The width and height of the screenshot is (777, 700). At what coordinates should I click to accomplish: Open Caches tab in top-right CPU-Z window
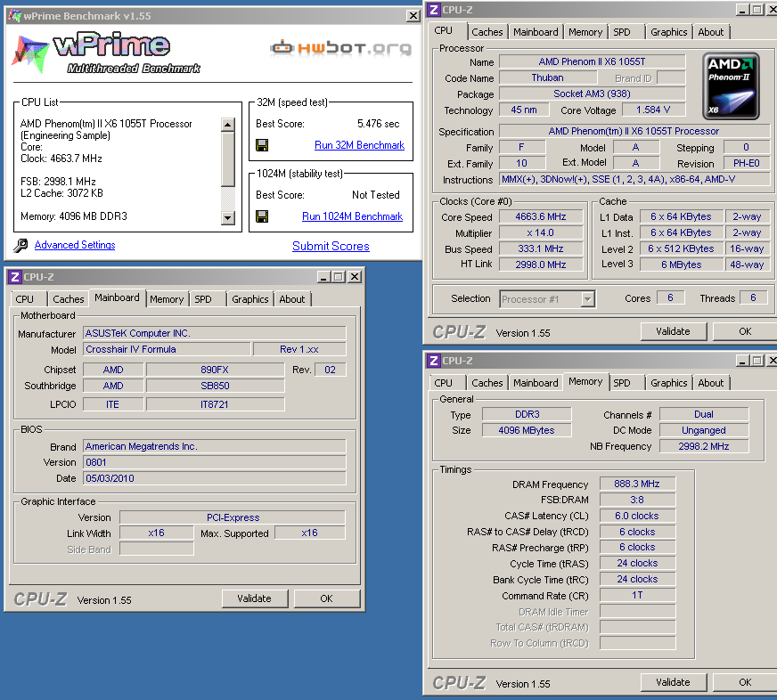click(x=487, y=32)
